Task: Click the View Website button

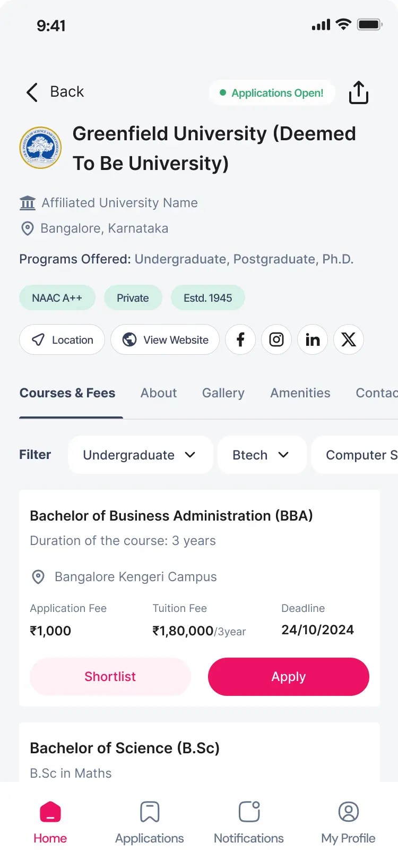Action: coord(165,339)
